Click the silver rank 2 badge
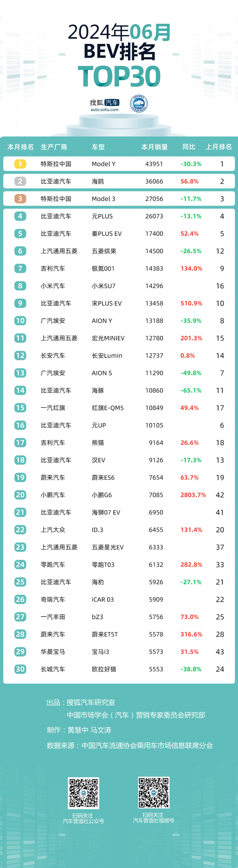Image resolution: width=238 pixels, height=868 pixels. (x=20, y=181)
